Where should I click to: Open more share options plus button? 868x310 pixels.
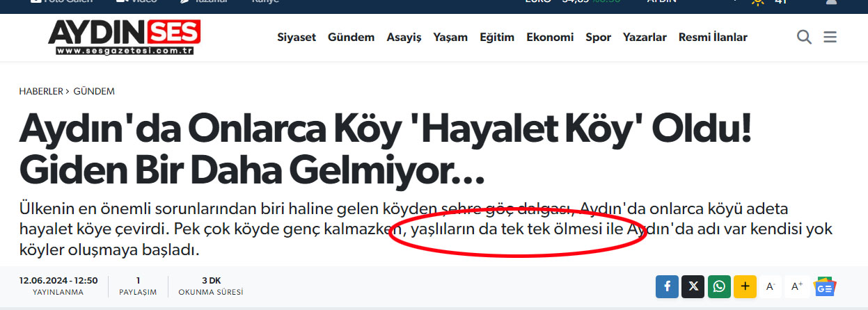pos(745,286)
